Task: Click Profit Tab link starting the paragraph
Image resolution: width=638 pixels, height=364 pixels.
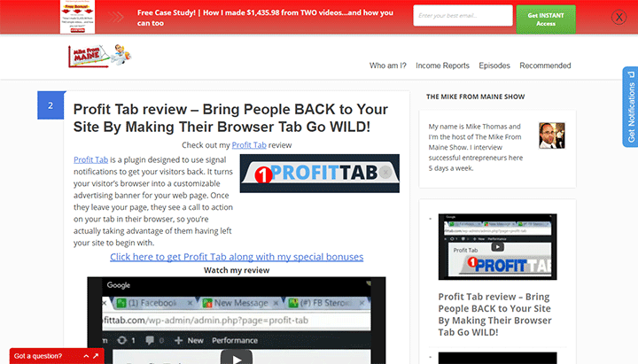Action: (90, 159)
